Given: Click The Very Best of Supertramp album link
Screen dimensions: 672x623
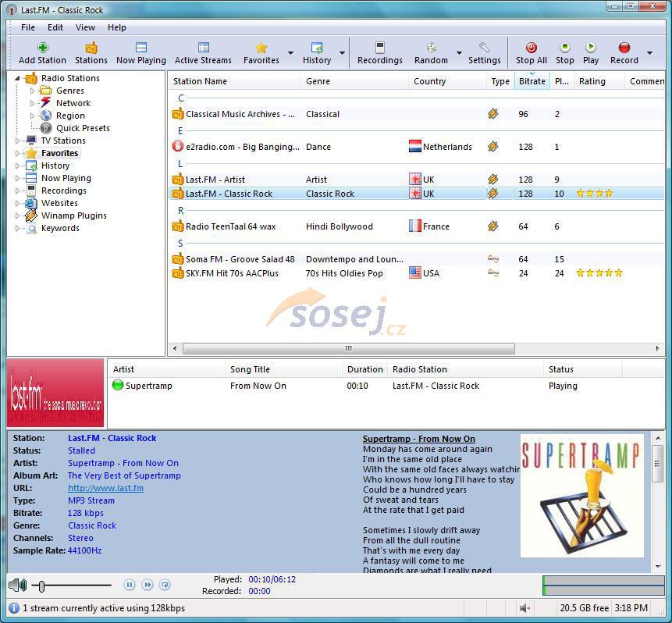Looking at the screenshot, I should (x=124, y=475).
